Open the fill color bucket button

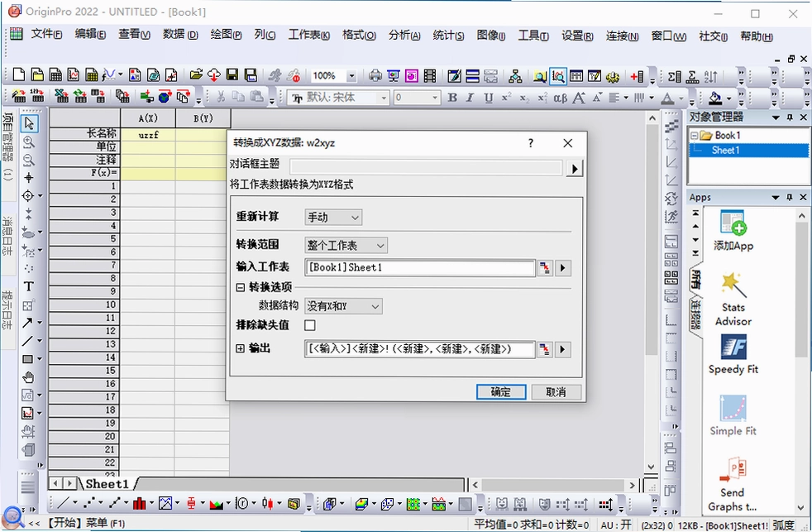715,98
